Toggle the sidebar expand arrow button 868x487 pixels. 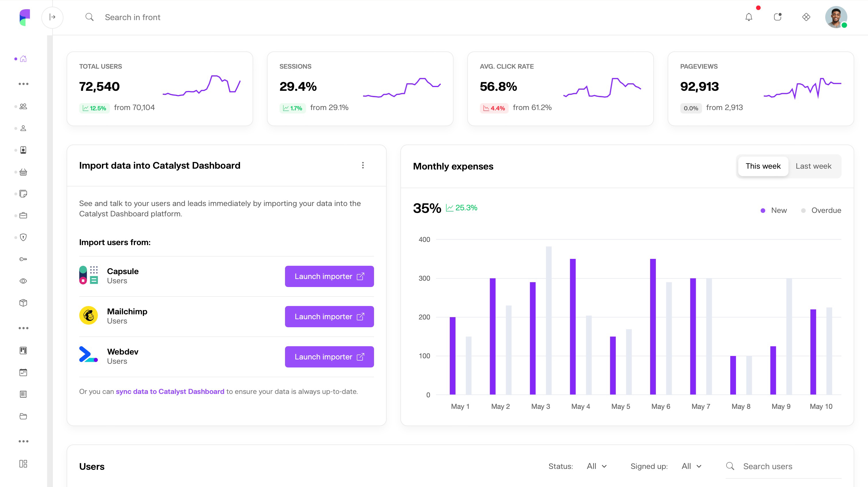click(x=52, y=17)
